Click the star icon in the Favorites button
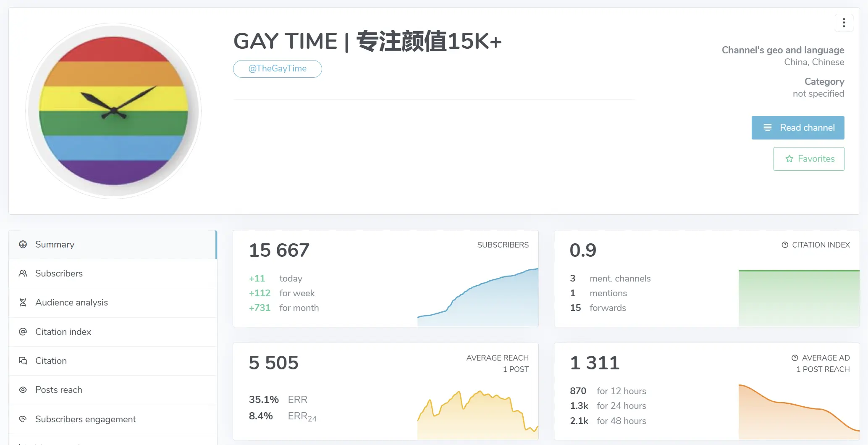868x445 pixels. pos(789,159)
